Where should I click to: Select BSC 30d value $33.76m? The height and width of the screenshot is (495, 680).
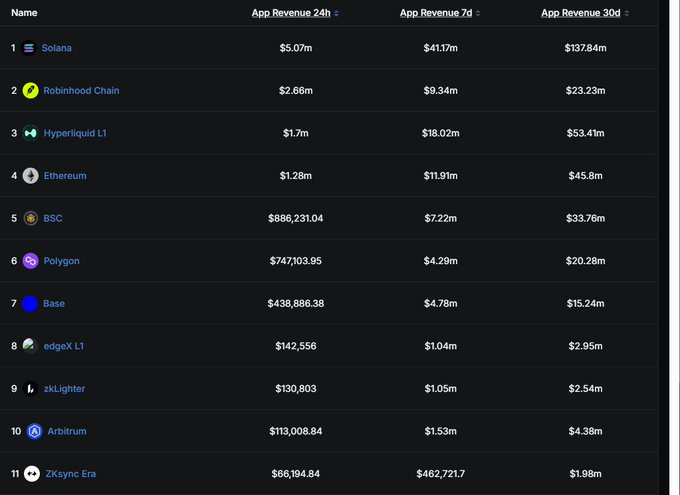click(585, 218)
